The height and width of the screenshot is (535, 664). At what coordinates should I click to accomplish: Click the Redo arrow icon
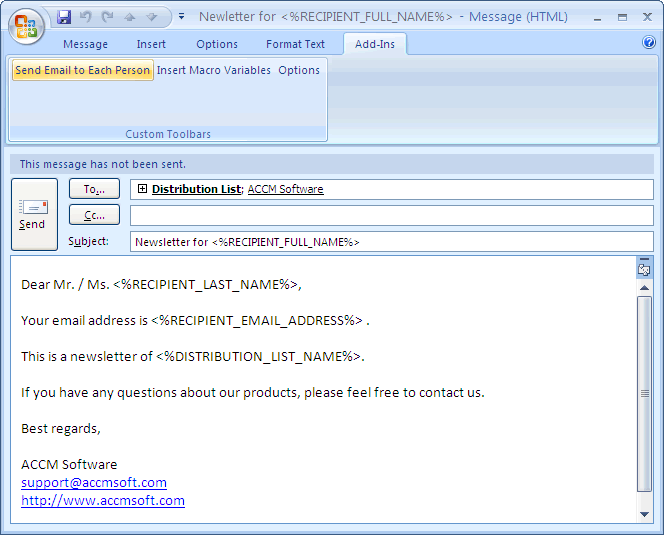click(x=108, y=17)
